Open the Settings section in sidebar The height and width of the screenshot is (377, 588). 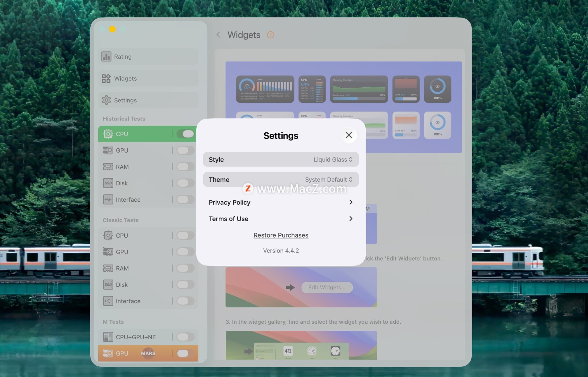click(148, 100)
